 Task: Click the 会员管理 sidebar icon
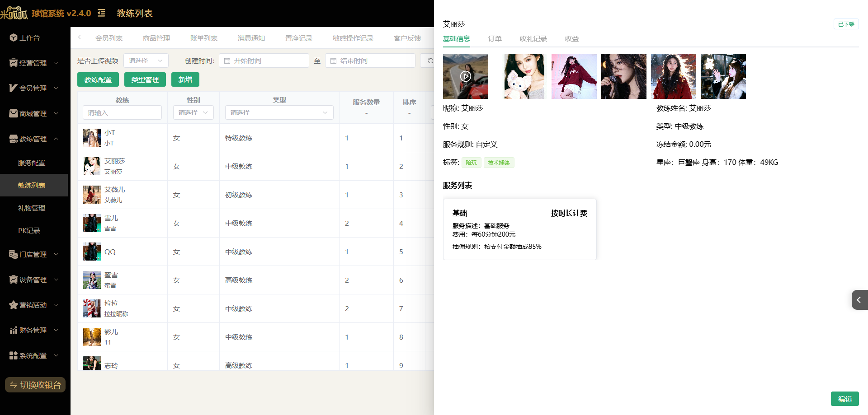pos(14,88)
